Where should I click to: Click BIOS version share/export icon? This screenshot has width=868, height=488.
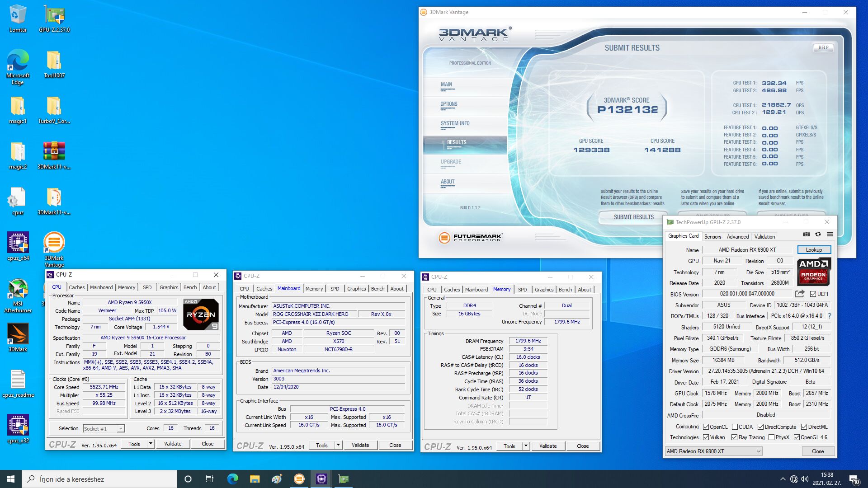pos(800,294)
